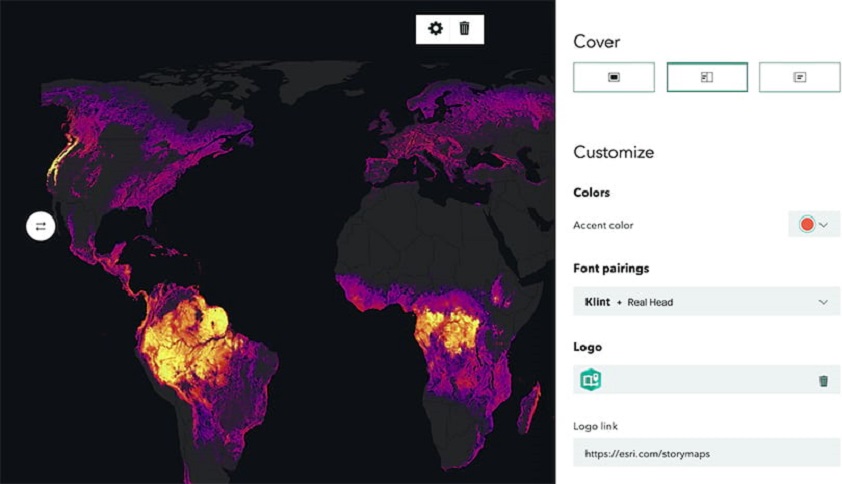
Task: Remove the logo using trash icon
Action: pos(823,381)
